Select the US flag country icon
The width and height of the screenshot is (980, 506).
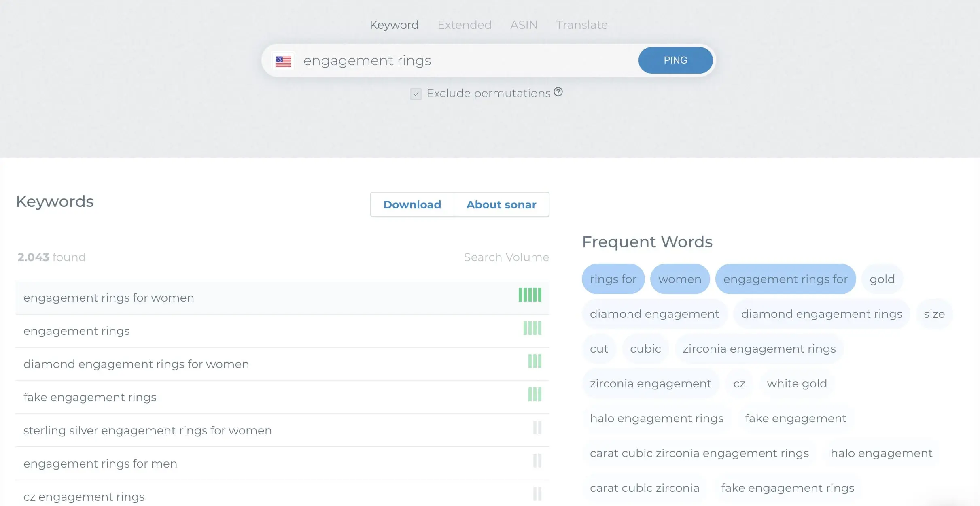[283, 60]
